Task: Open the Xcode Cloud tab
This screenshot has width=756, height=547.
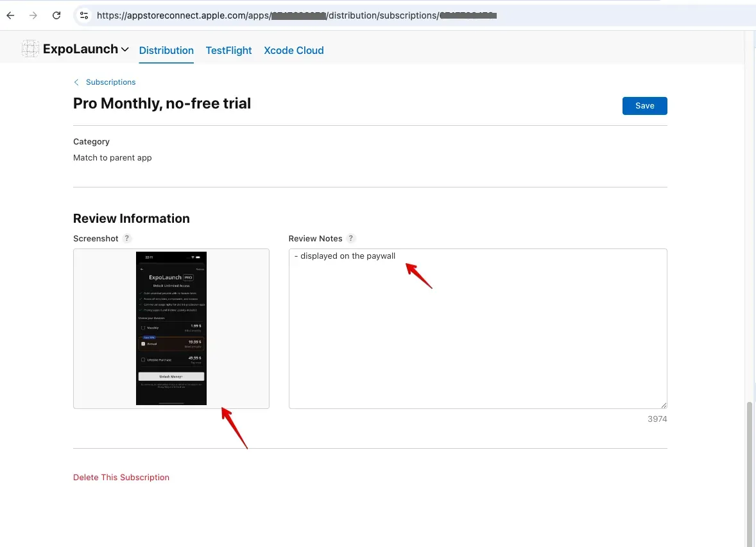Action: [x=294, y=50]
